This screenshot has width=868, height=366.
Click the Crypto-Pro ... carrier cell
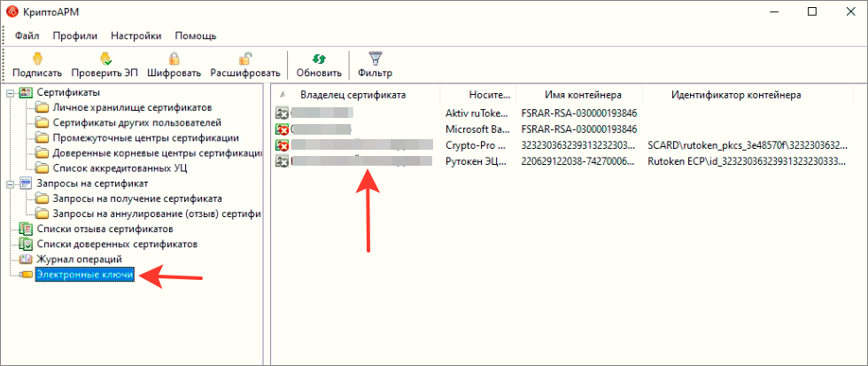coord(477,145)
